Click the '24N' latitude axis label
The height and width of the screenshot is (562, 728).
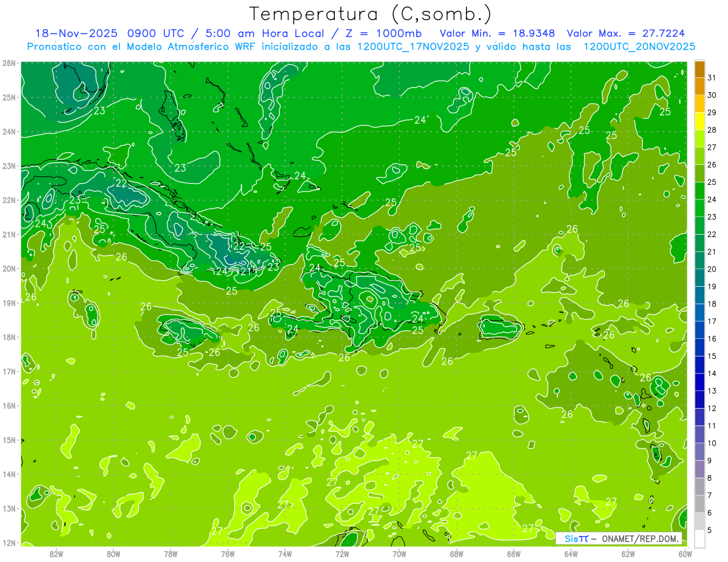[9, 132]
